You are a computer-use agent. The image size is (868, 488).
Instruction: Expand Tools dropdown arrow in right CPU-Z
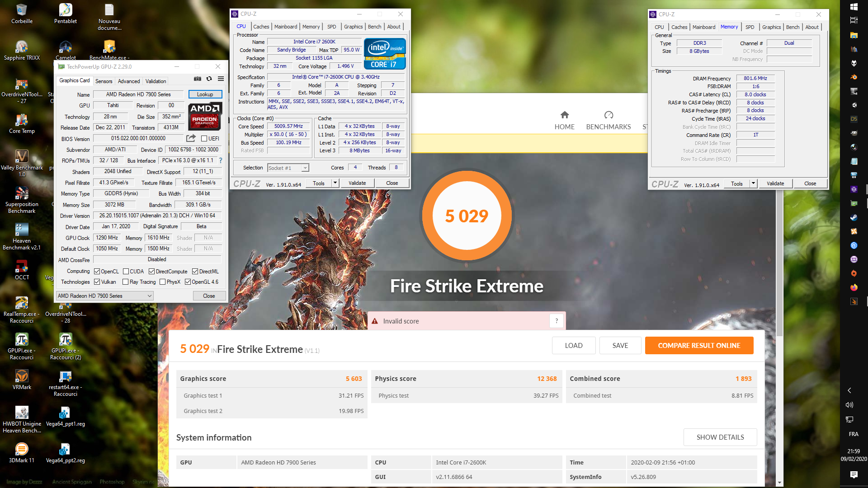point(753,183)
